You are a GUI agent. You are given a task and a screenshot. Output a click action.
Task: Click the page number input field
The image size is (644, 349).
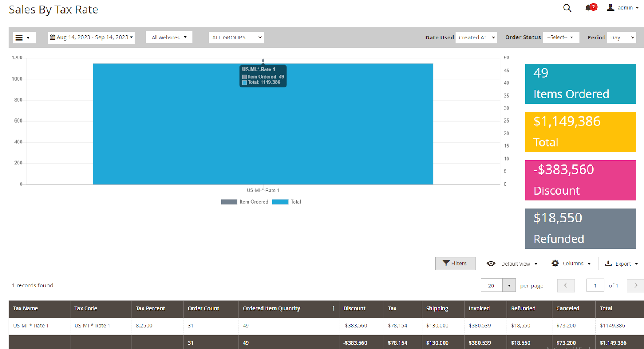595,285
